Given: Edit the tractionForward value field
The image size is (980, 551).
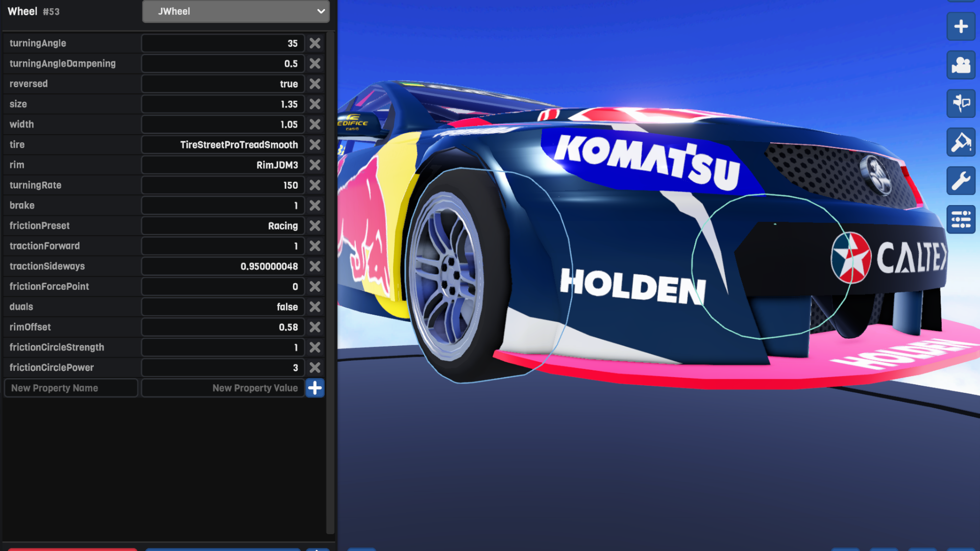Looking at the screenshot, I should [223, 246].
